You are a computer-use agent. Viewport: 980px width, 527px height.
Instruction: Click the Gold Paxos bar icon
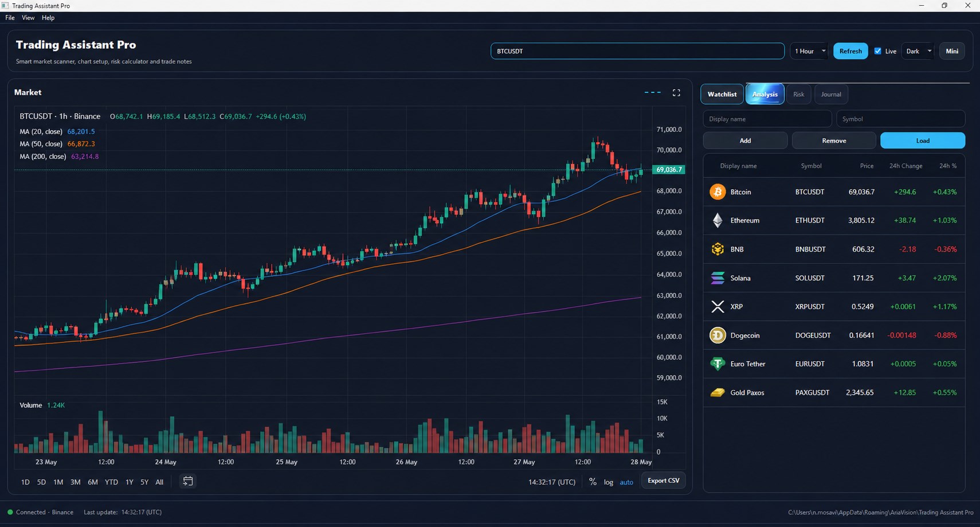[x=718, y=393]
